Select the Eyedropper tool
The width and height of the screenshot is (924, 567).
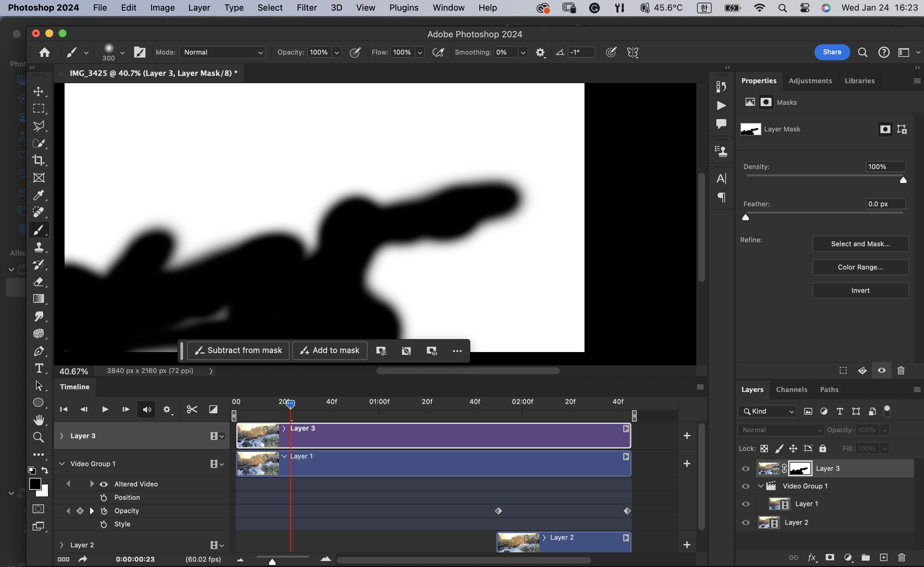tap(38, 195)
